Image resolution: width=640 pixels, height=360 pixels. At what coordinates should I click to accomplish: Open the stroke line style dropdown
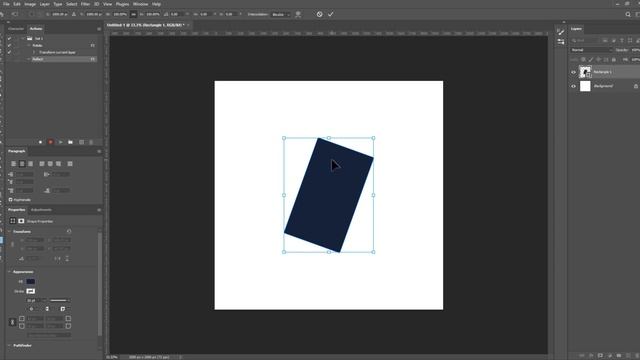60,300
